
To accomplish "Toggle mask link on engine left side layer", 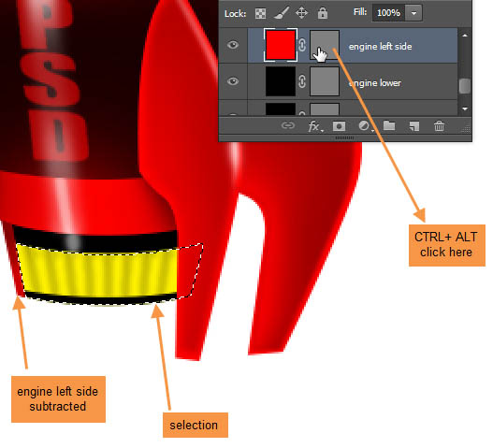I will (302, 45).
